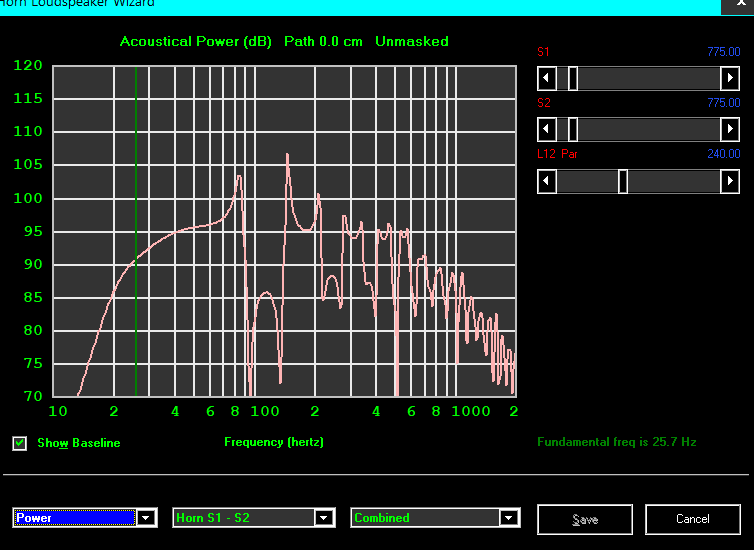Click the S1 slider track right of thumb
This screenshot has height=550, width=754.
[x=648, y=78]
